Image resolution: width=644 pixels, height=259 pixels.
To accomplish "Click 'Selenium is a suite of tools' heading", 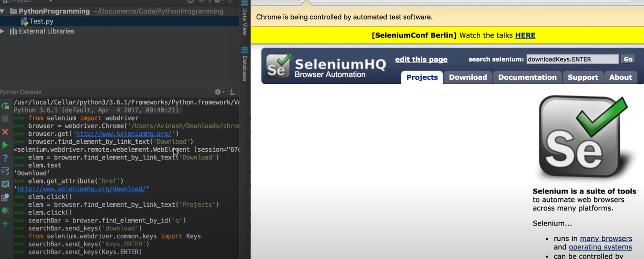I will (x=584, y=191).
